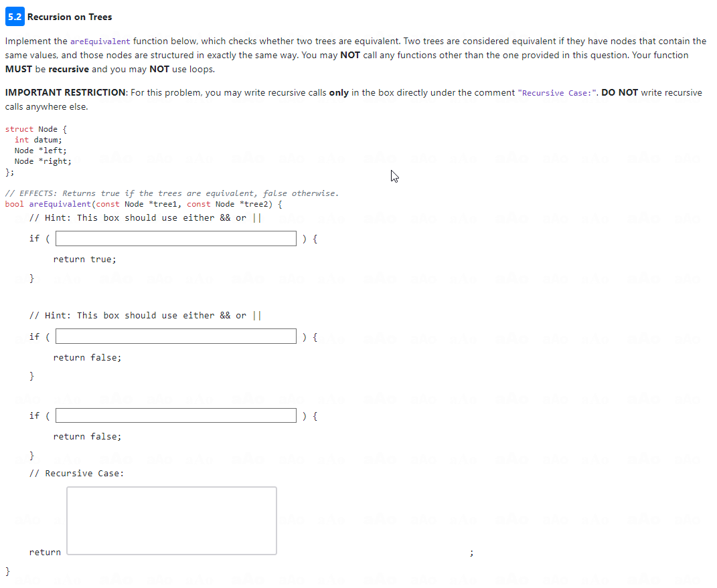Click the semicolon after the return box

click(471, 552)
